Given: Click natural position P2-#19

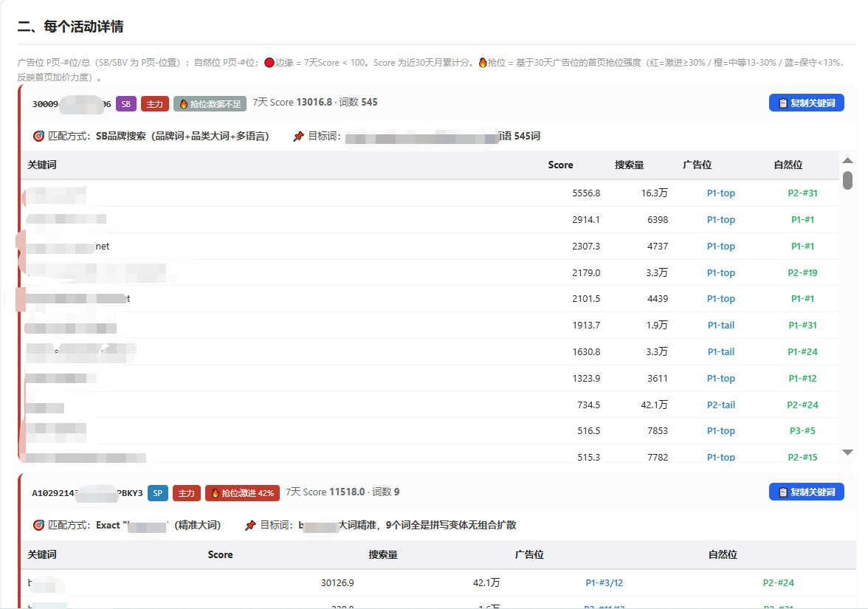Looking at the screenshot, I should [x=803, y=273].
